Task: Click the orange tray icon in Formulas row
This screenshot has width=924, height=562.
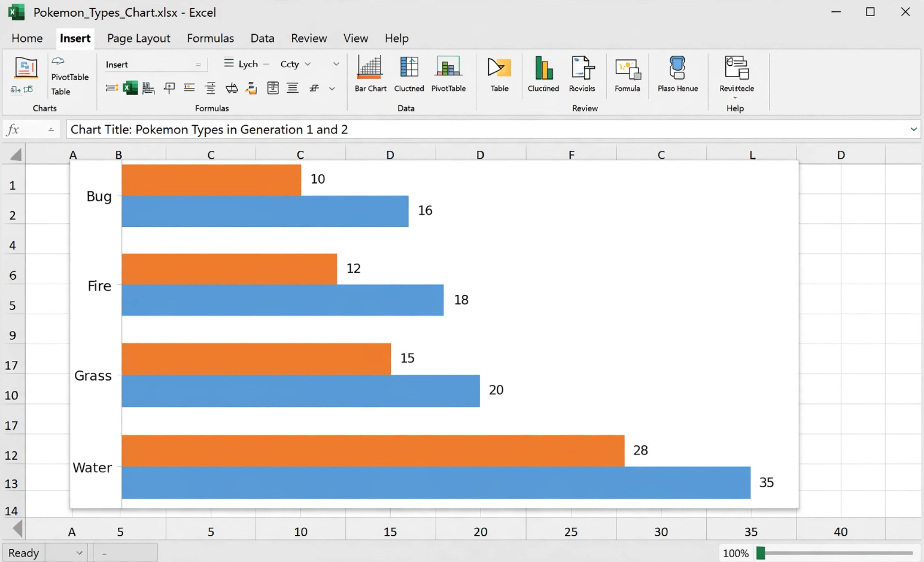Action: (x=251, y=88)
